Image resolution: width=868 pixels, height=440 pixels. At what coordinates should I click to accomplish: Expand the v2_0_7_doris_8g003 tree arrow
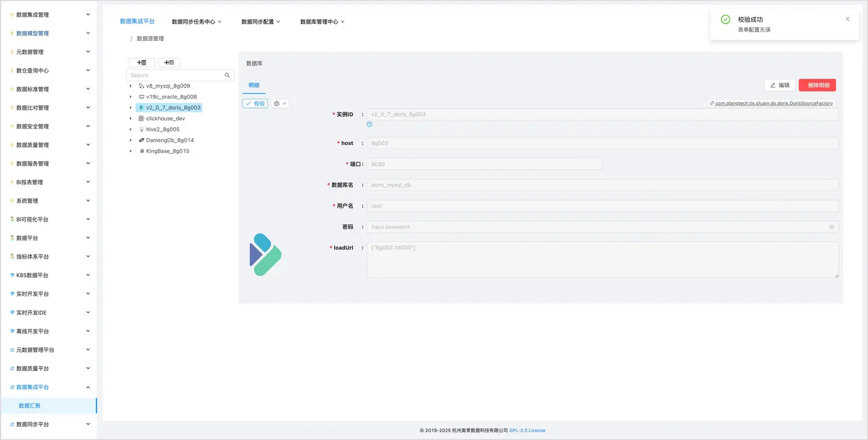pyautogui.click(x=131, y=107)
